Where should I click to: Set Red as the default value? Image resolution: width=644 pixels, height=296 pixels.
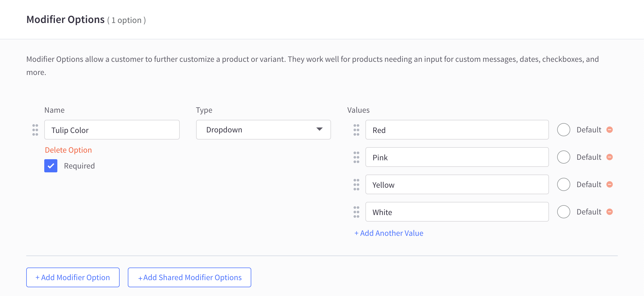tap(564, 130)
